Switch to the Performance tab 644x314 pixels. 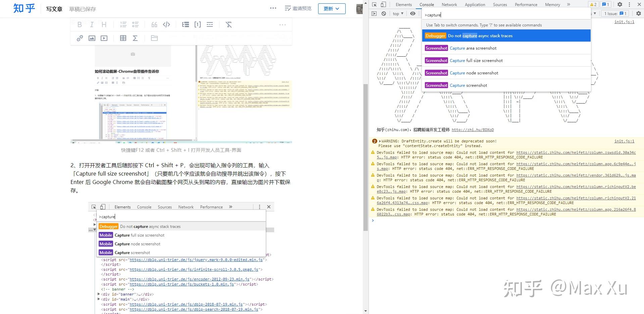[x=526, y=4]
